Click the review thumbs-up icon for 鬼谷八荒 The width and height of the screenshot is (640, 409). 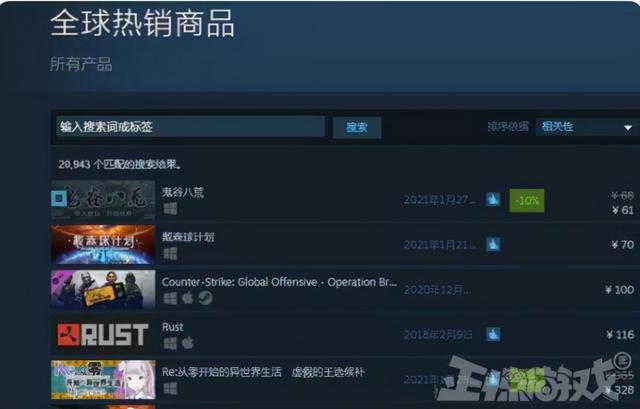(x=493, y=200)
